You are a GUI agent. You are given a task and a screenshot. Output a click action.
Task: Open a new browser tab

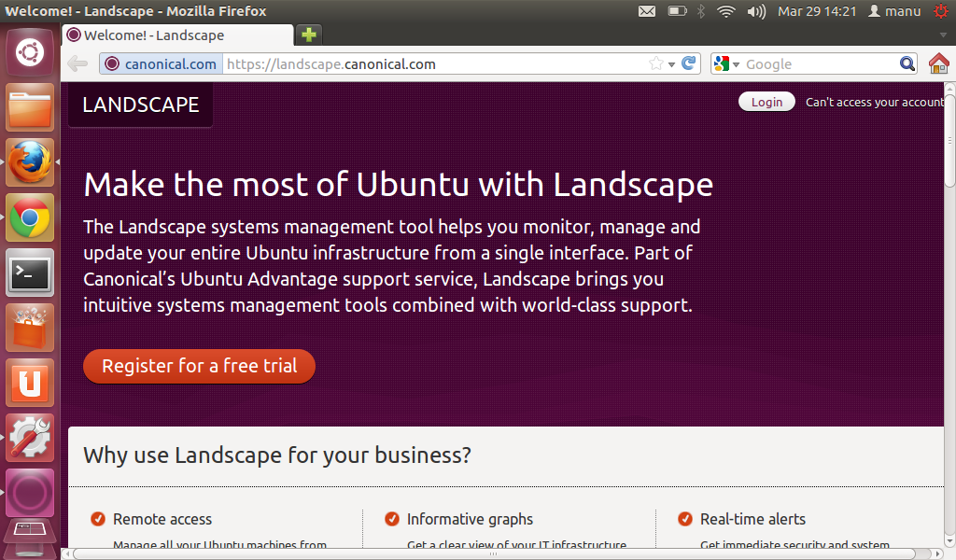[x=307, y=34]
